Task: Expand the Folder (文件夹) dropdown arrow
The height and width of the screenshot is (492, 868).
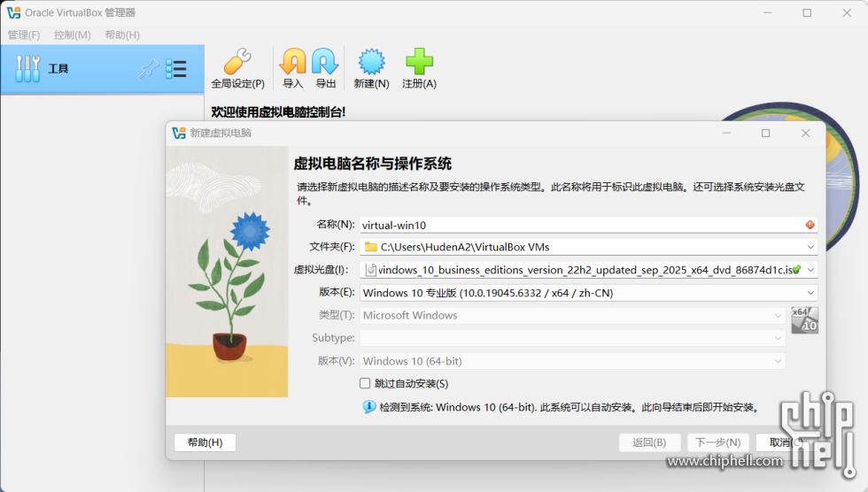Action: click(x=810, y=247)
